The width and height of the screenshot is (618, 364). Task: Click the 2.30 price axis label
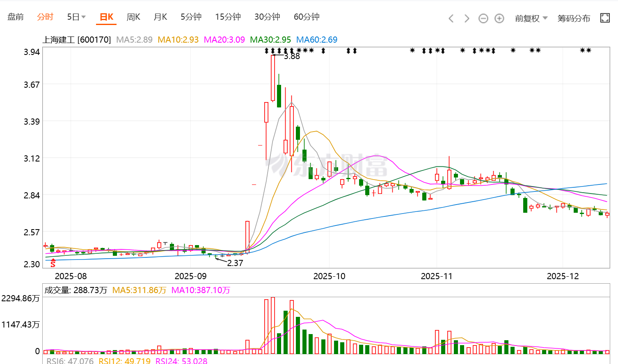32,264
